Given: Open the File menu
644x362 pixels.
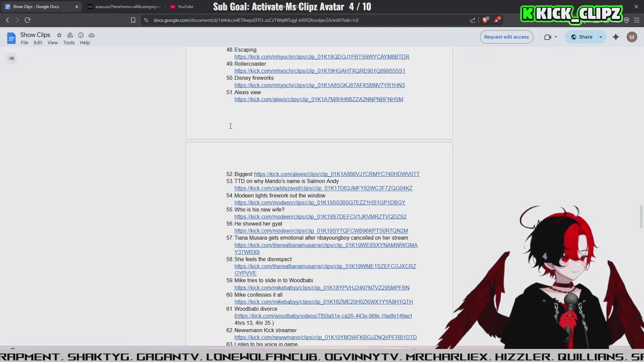Looking at the screenshot, I should click(24, 43).
